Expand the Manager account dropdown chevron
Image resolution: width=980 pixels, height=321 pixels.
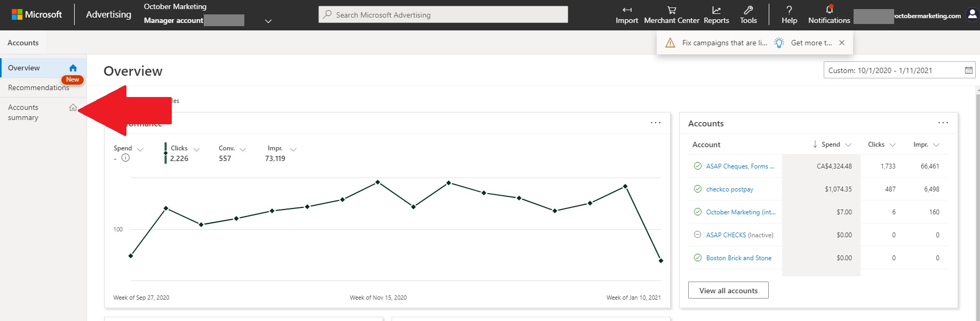268,21
